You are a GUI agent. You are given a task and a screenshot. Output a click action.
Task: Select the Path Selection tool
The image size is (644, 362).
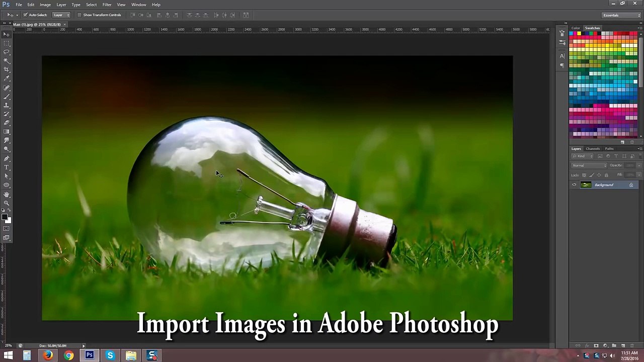(x=7, y=176)
